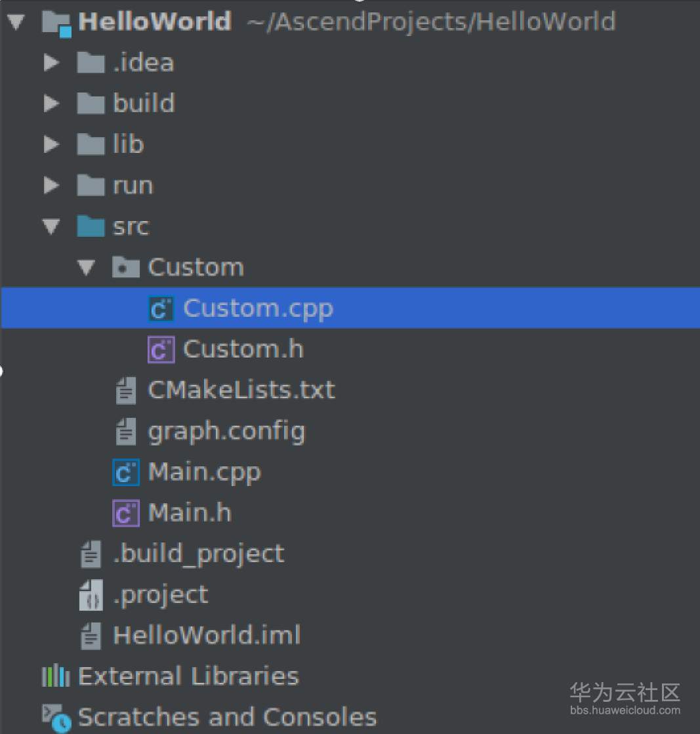The width and height of the screenshot is (700, 734).
Task: Collapse the src folder arrow
Action: (51, 227)
